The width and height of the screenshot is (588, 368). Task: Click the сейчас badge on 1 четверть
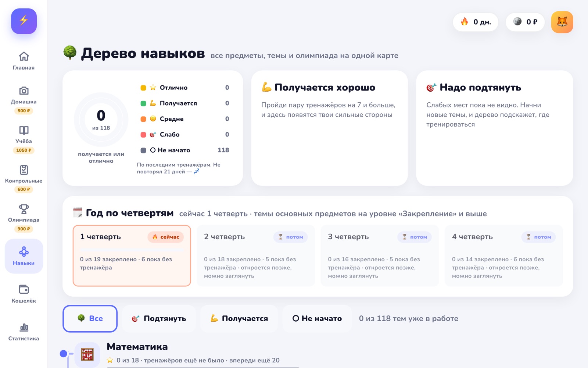coord(166,237)
